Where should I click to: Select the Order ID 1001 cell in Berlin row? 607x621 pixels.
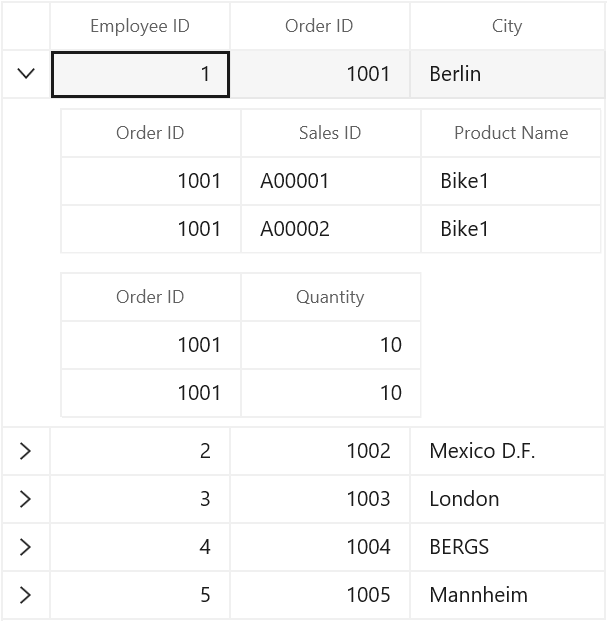click(320, 74)
